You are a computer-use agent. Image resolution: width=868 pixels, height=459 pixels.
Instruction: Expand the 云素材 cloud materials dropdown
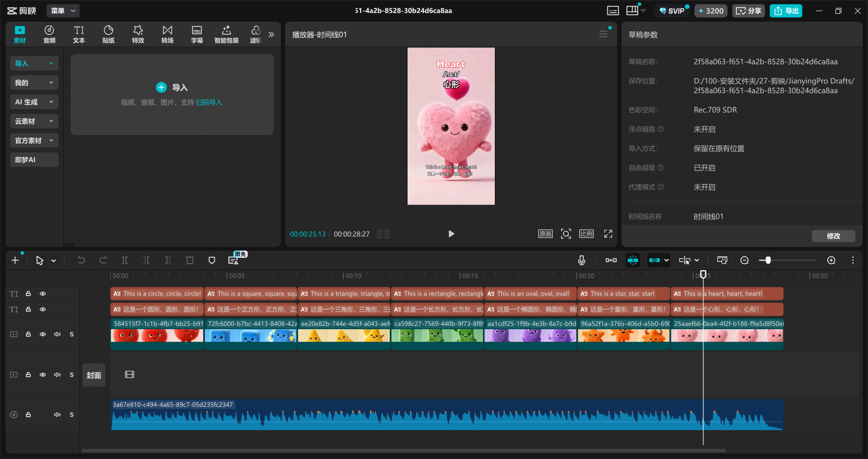(x=34, y=121)
